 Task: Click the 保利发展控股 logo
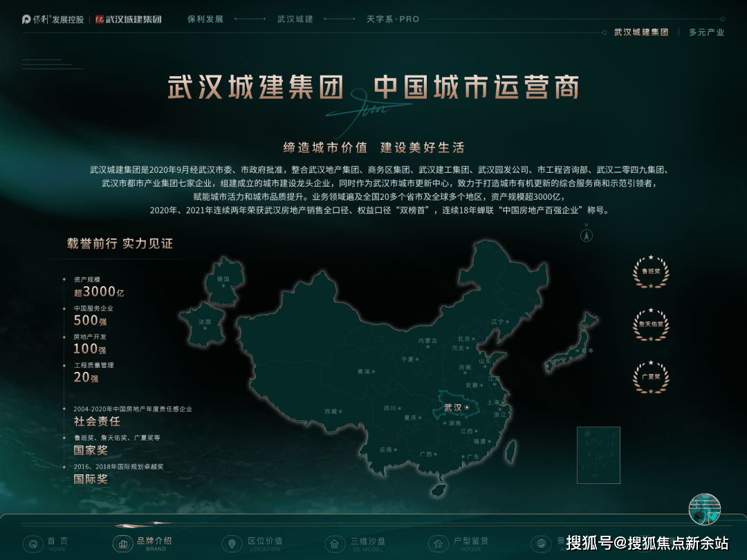coord(53,19)
